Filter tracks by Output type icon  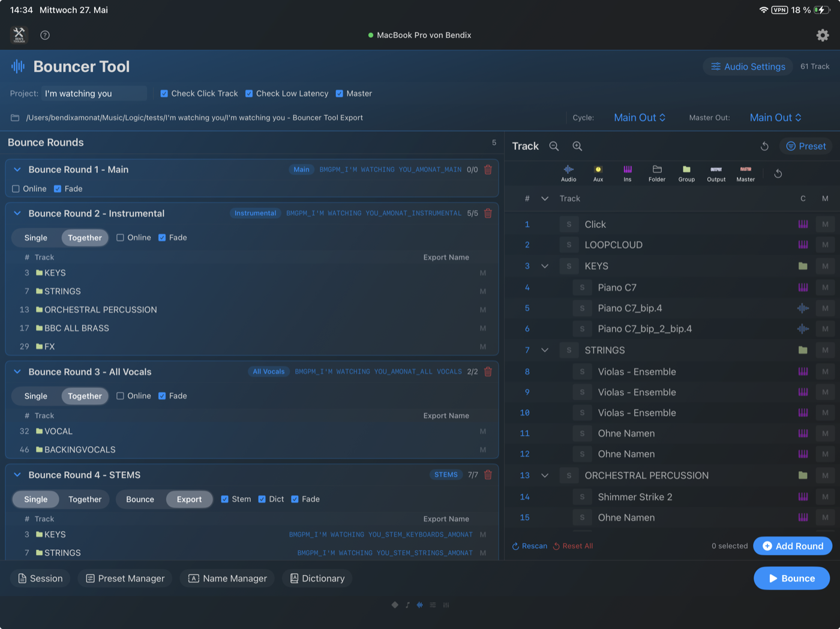[x=716, y=173]
